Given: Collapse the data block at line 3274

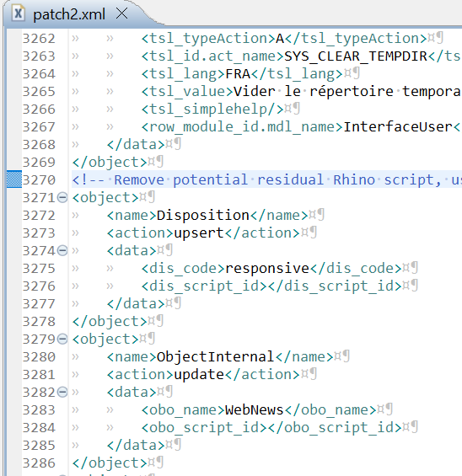Looking at the screenshot, I should point(62,251).
